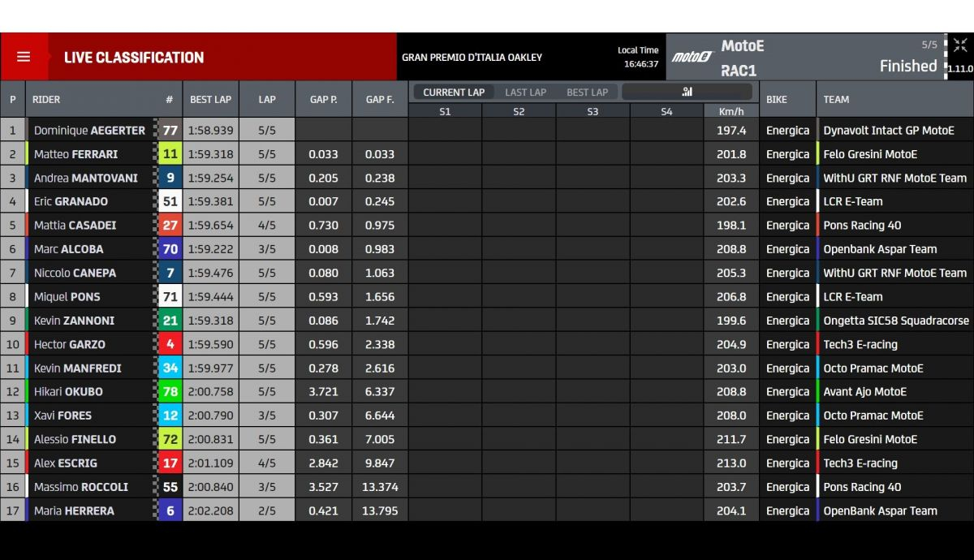Viewport: 974px width, 560px height.
Task: Select rider Xavi FORES
Action: click(62, 416)
